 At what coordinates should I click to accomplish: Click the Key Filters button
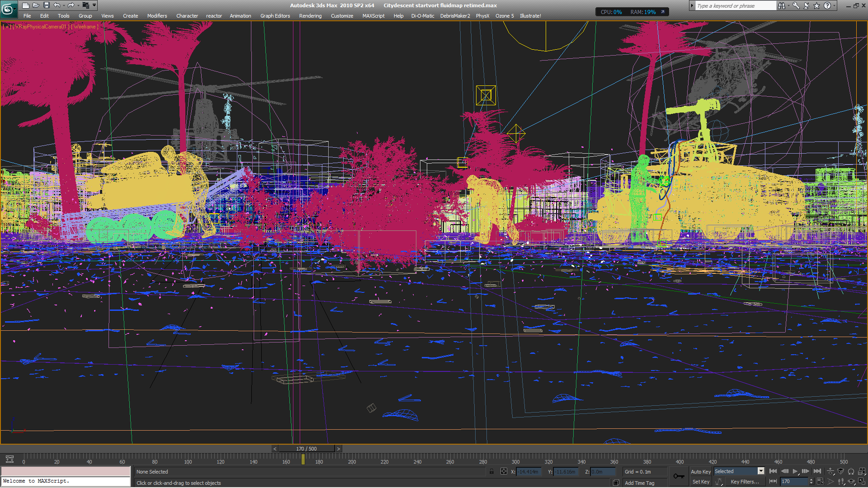coord(745,482)
